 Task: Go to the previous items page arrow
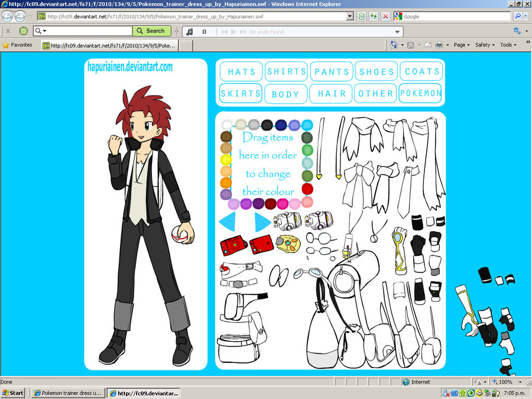(x=227, y=222)
